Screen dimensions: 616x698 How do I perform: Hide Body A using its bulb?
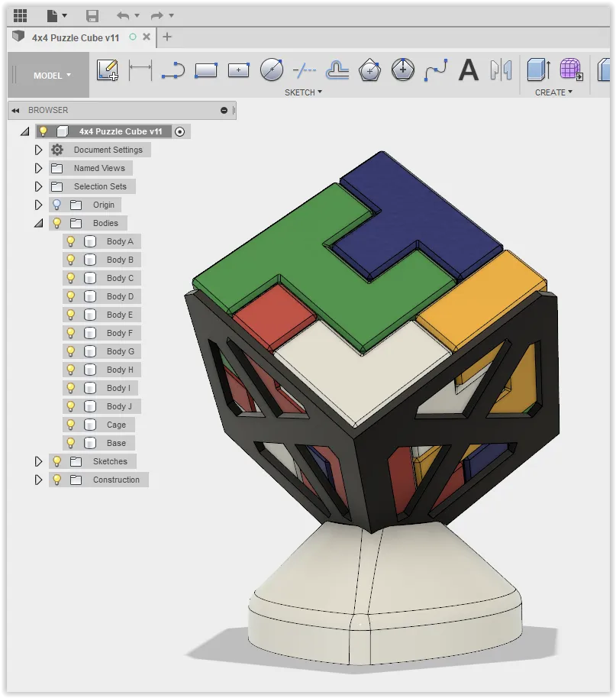coord(70,241)
